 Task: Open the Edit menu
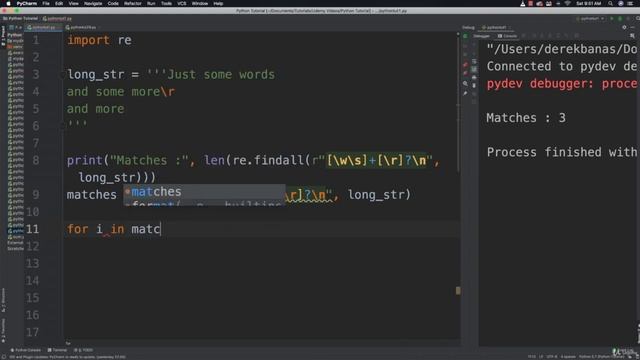coord(59,3)
